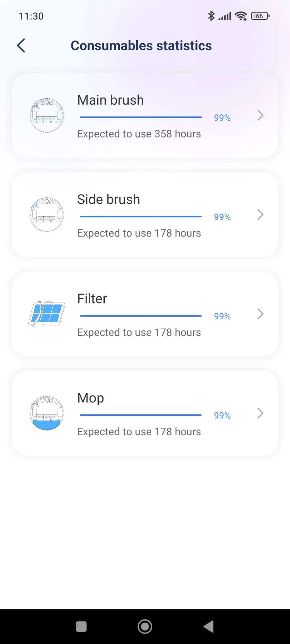Viewport: 290px width, 644px height.
Task: Tap the Side brush robot illustration
Action: tap(47, 215)
